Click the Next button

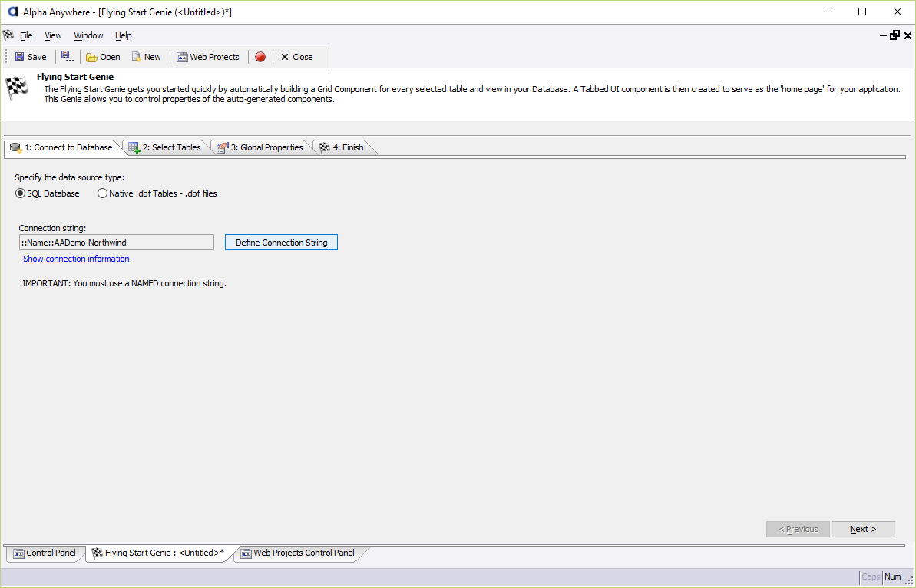pyautogui.click(x=863, y=529)
